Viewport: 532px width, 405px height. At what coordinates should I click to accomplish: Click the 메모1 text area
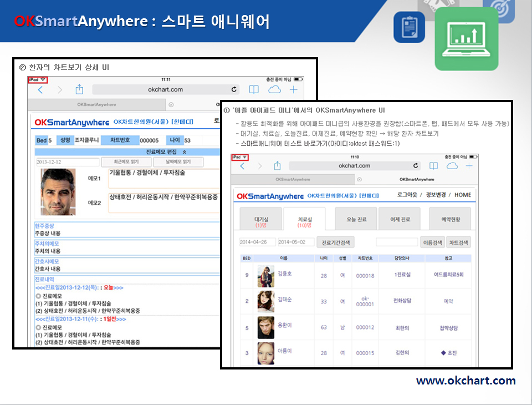pyautogui.click(x=164, y=179)
